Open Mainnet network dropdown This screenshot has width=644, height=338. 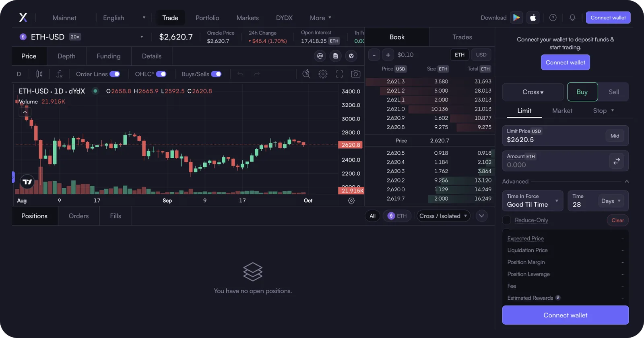[x=64, y=18]
